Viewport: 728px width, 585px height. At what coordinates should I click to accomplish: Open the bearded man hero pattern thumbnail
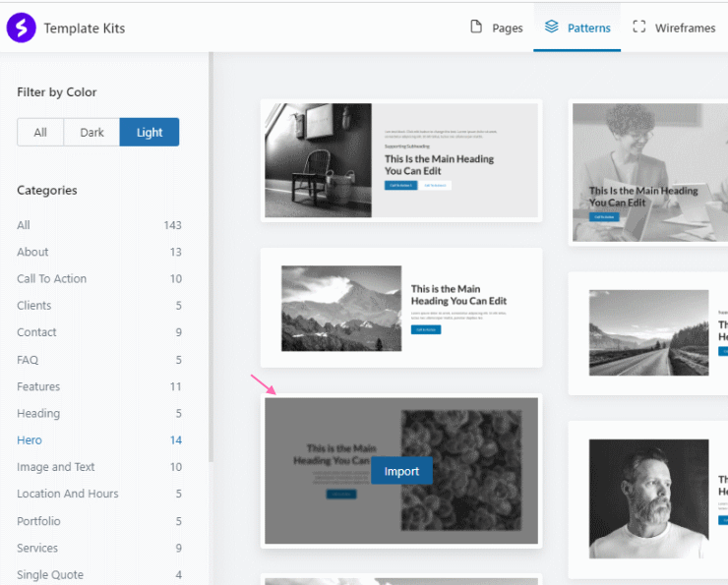coord(648,499)
